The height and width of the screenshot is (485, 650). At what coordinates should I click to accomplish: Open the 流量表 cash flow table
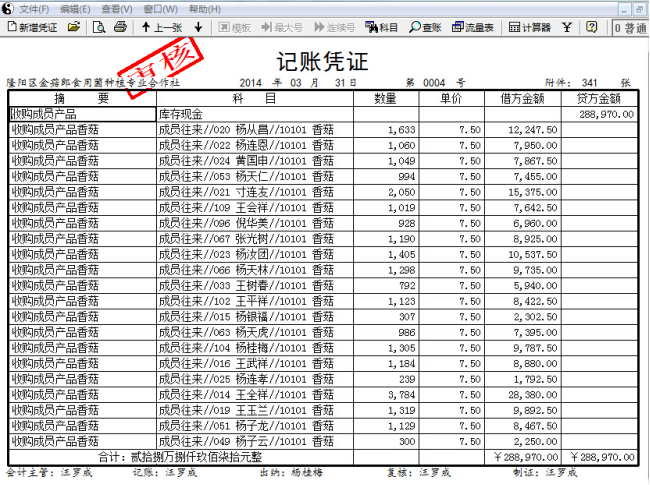tap(474, 26)
